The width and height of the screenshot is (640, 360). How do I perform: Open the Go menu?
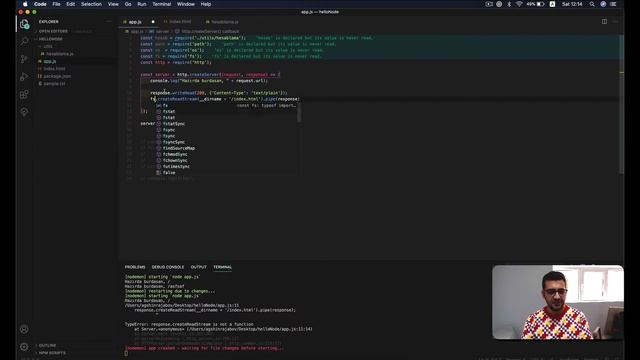tap(128, 4)
